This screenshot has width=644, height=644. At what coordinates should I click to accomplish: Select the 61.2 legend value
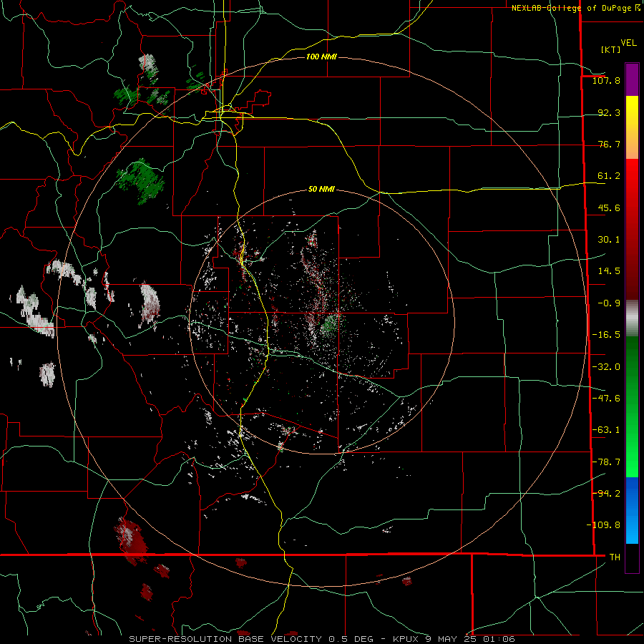[609, 176]
